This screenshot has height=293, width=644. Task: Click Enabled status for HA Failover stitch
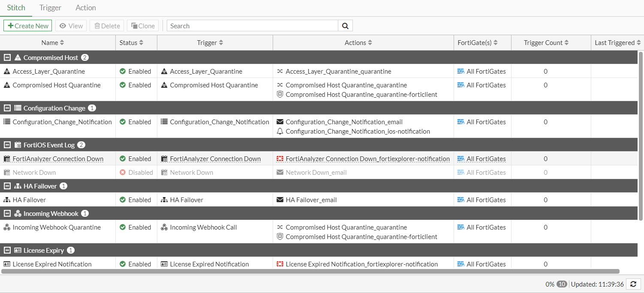pyautogui.click(x=135, y=200)
